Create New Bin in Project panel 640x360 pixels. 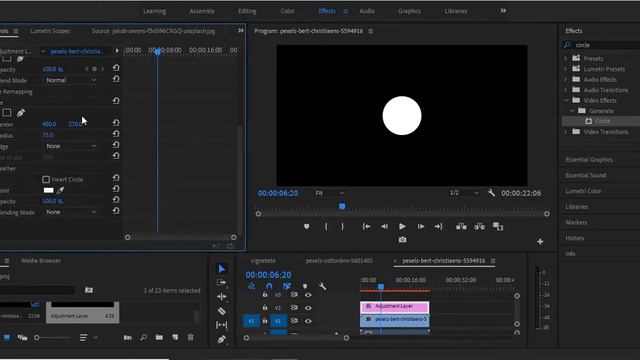pyautogui.click(x=159, y=338)
